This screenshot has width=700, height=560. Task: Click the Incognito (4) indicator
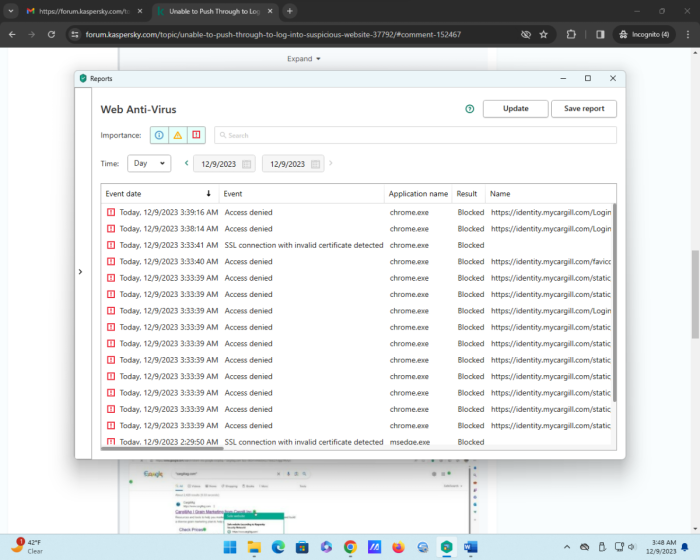click(x=644, y=34)
